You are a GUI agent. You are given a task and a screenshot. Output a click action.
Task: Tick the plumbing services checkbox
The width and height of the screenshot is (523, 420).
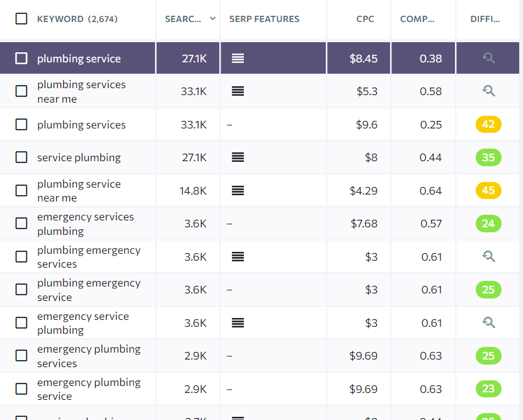21,125
